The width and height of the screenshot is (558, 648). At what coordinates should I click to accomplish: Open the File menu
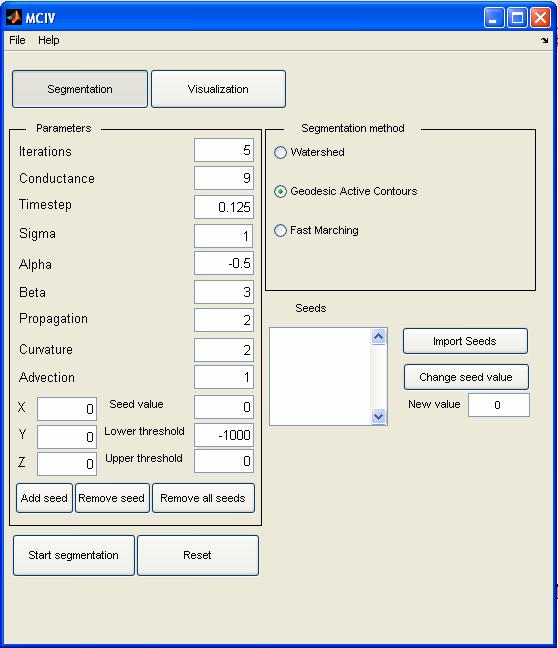[17, 40]
